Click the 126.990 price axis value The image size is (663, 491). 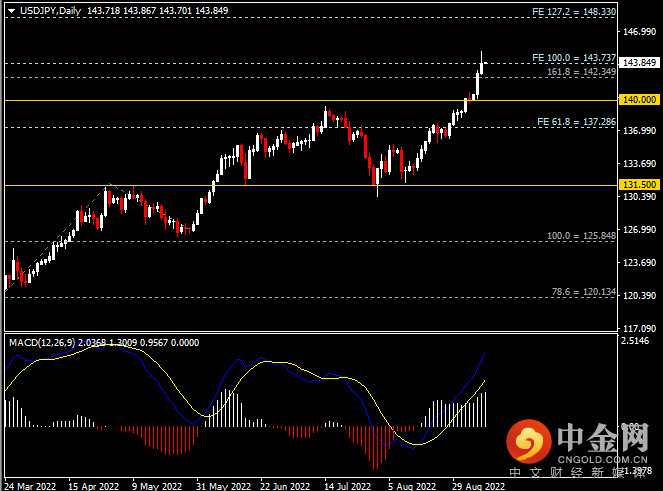[x=639, y=230]
